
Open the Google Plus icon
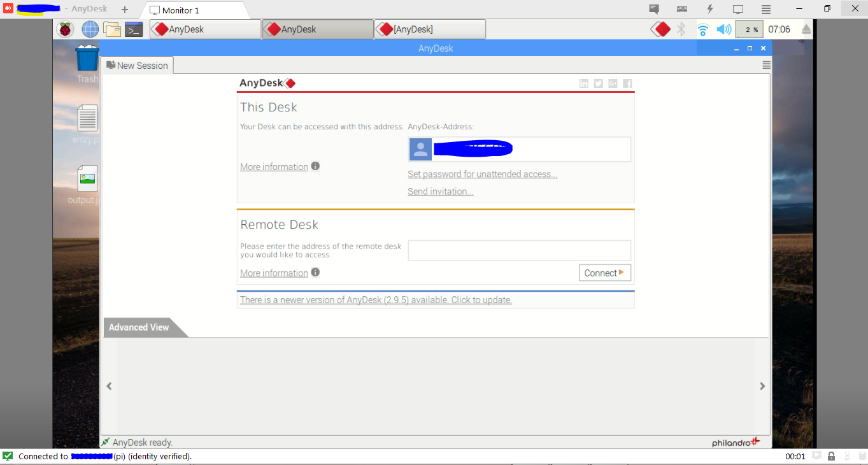[613, 83]
